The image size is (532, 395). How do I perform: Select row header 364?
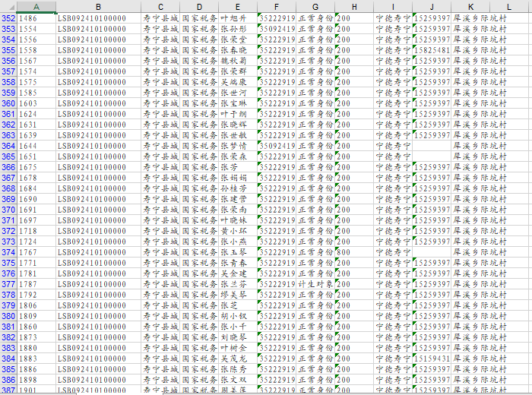[8, 146]
